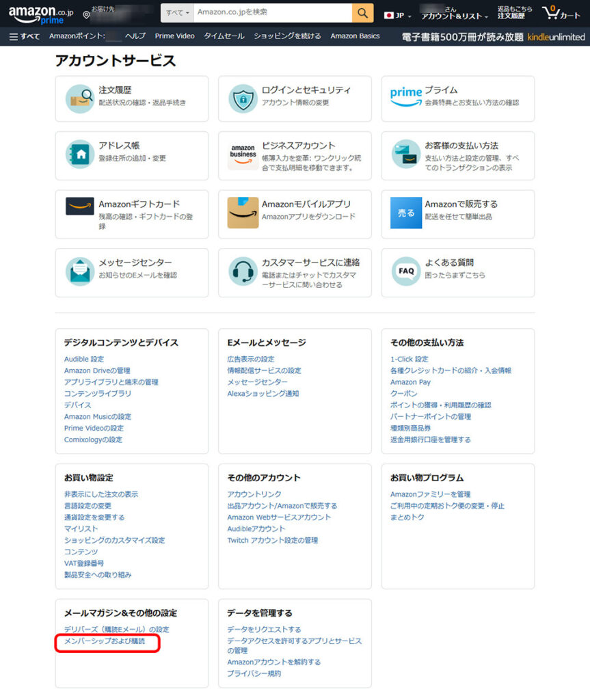The image size is (590, 700).
Task: Click the Amazonモバイルアプリ box icon
Action: [x=243, y=213]
